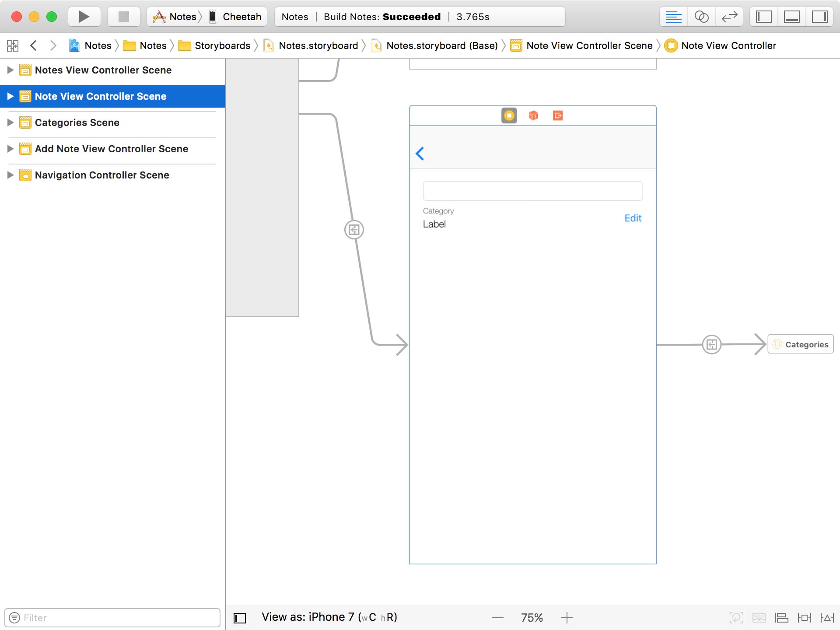Open the View as iPhone 7 device selector
The width and height of the screenshot is (840, 630).
[329, 617]
